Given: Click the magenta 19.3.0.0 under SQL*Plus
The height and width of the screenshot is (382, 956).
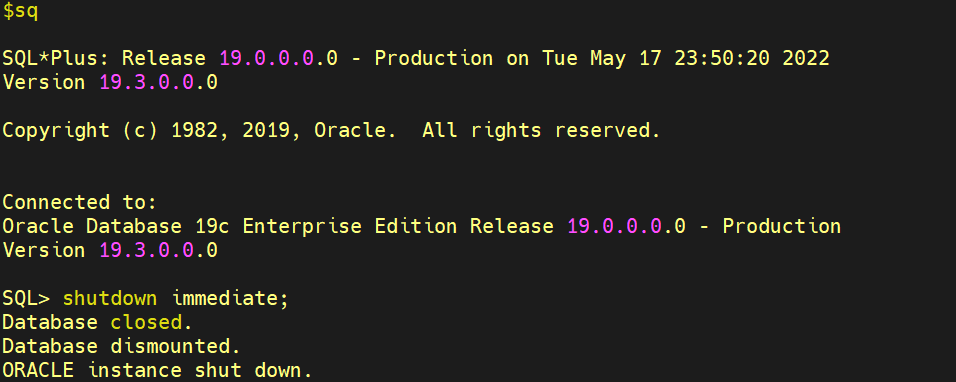Looking at the screenshot, I should (x=146, y=82).
